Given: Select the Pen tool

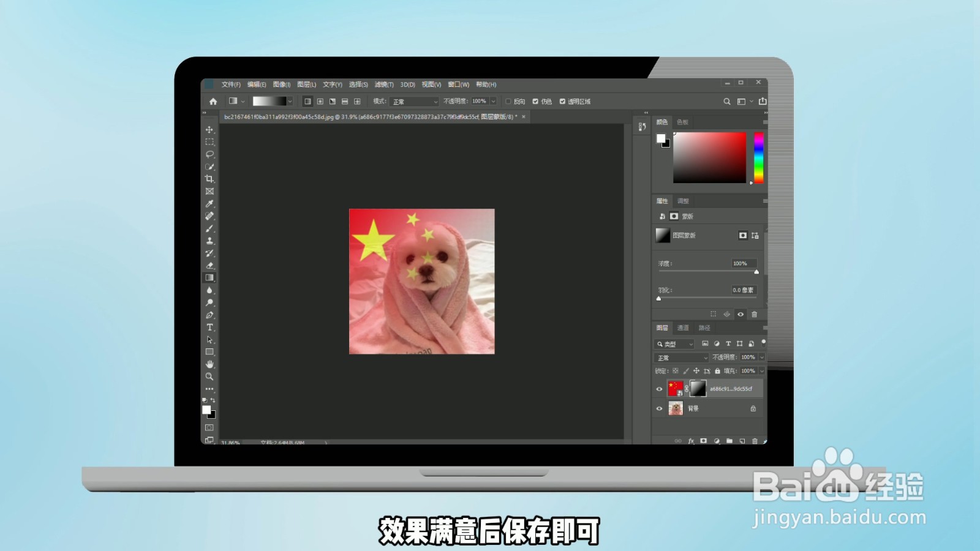Looking at the screenshot, I should pyautogui.click(x=209, y=315).
